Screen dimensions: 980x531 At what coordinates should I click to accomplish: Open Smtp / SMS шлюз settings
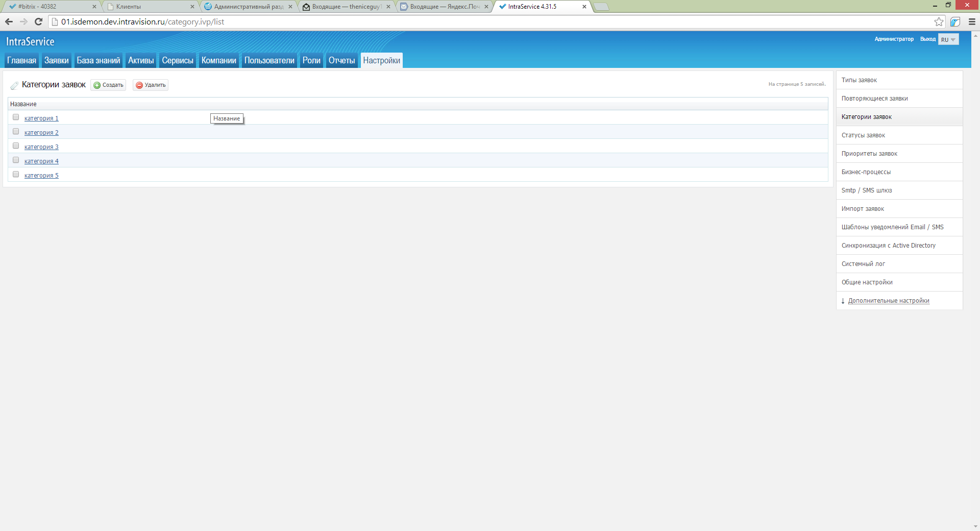point(899,190)
